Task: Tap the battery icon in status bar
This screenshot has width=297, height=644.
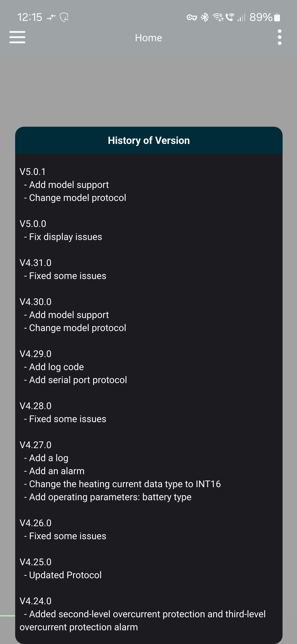Action: pyautogui.click(x=277, y=17)
